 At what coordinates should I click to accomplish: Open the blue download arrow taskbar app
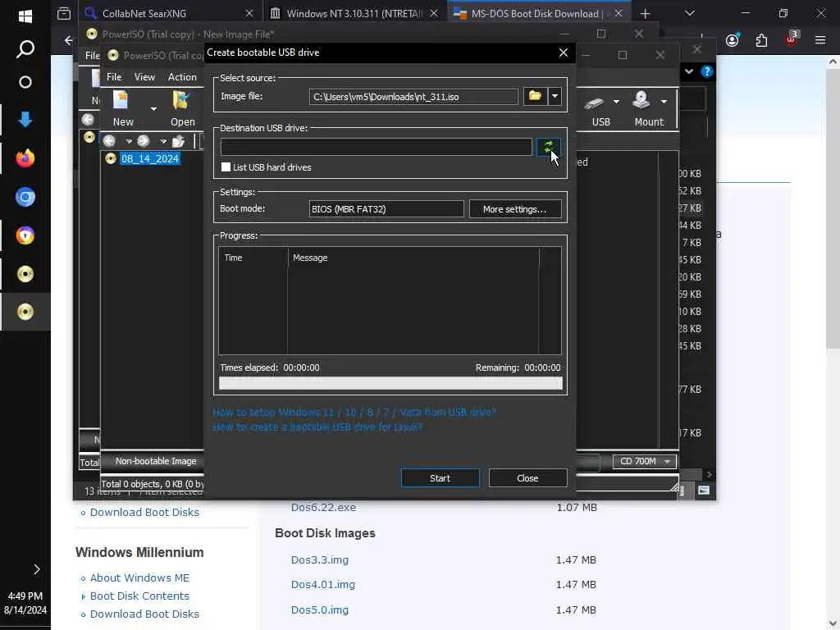coord(25,120)
